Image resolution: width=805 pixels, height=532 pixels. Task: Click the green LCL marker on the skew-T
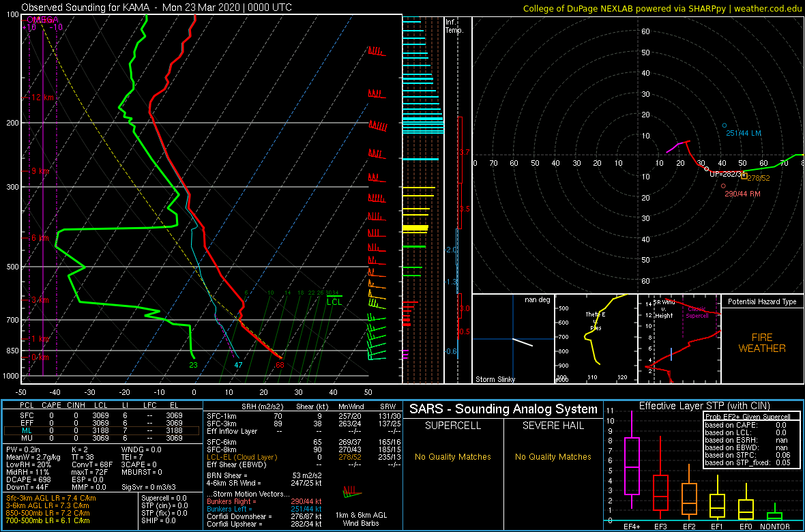click(334, 300)
